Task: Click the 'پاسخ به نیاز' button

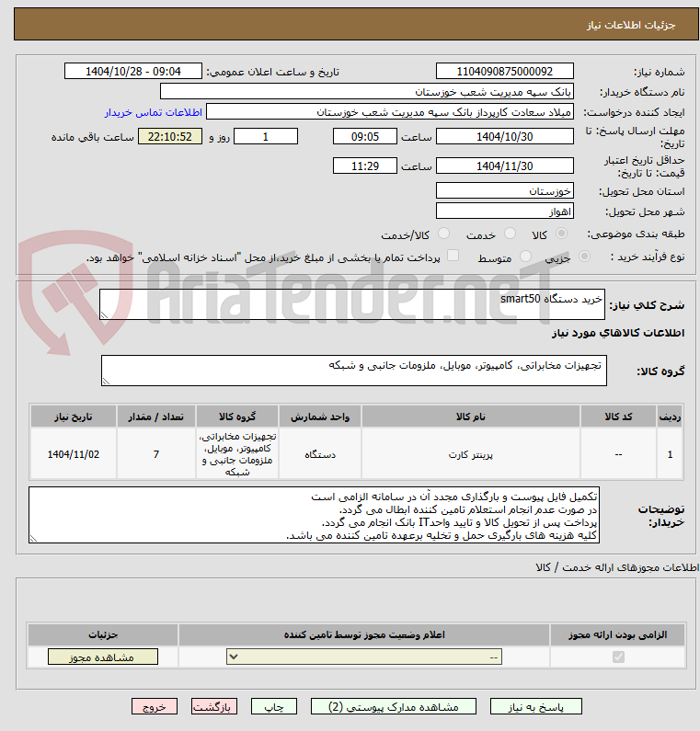Action: 536,707
